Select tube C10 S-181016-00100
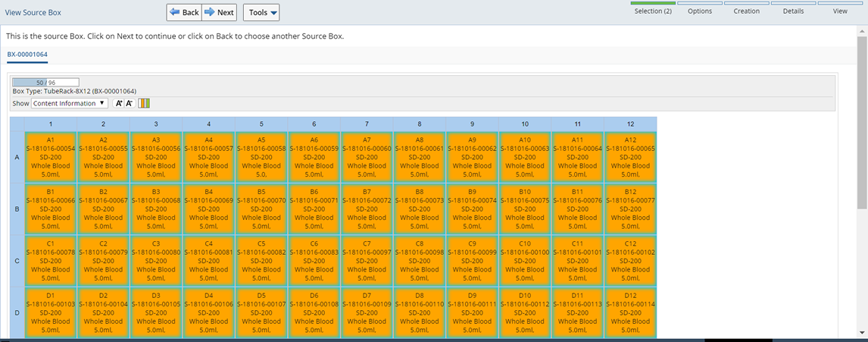Image resolution: width=868 pixels, height=342 pixels. click(x=525, y=261)
